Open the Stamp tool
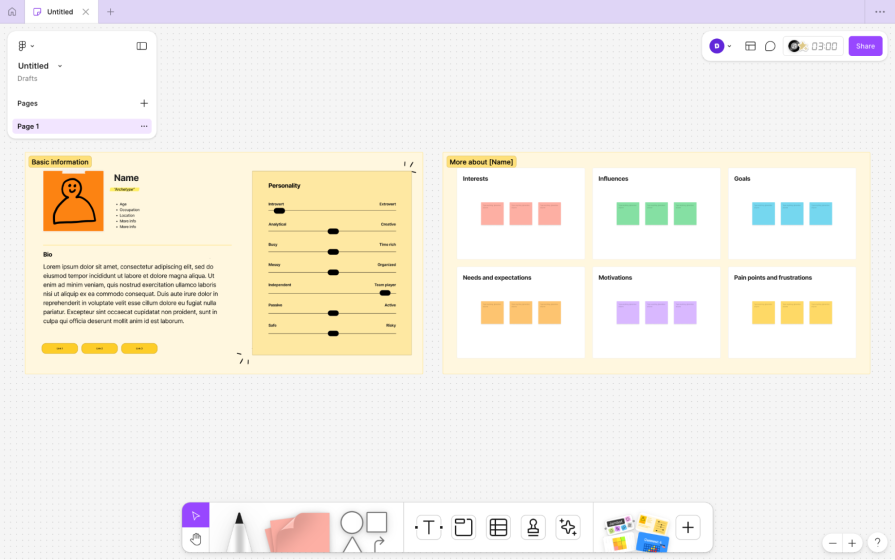 [x=533, y=527]
